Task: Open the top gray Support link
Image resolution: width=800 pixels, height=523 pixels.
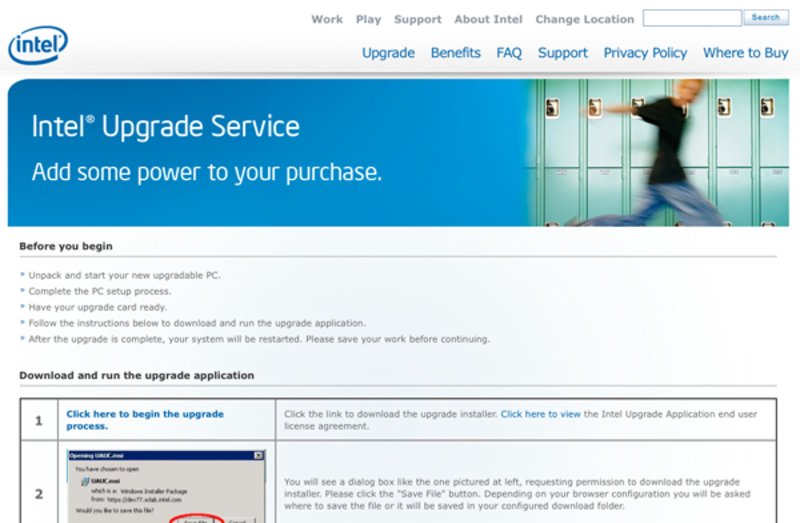Action: (417, 19)
